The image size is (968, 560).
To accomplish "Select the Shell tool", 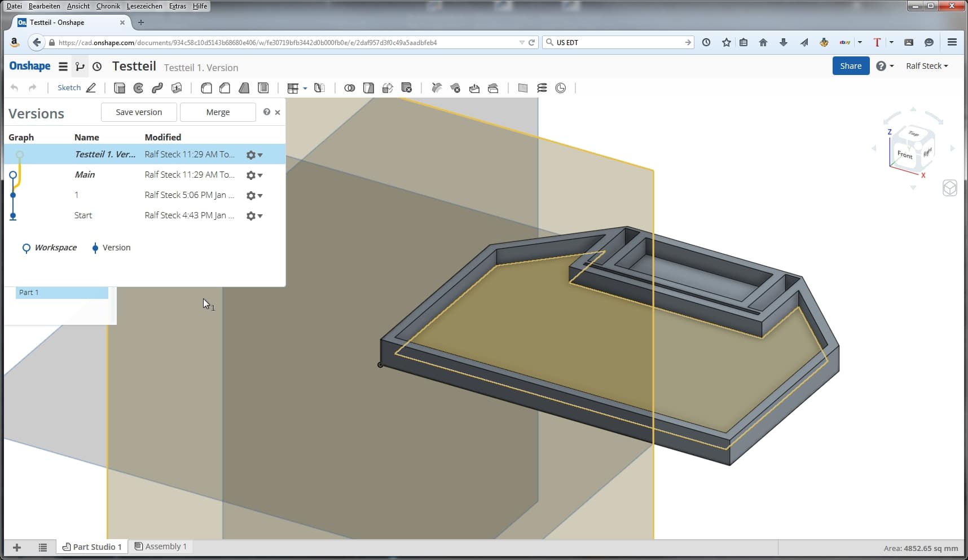I will click(263, 88).
